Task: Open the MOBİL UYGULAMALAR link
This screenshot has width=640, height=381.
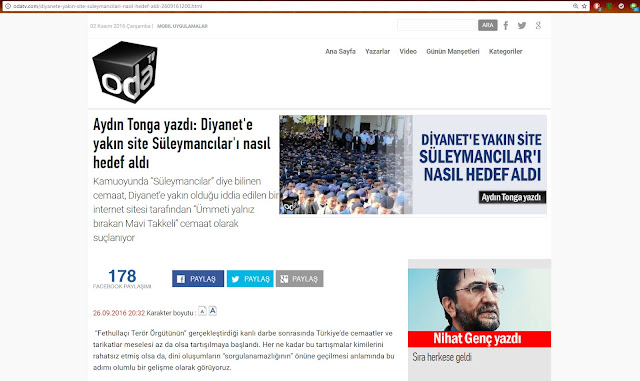Action: click(182, 26)
